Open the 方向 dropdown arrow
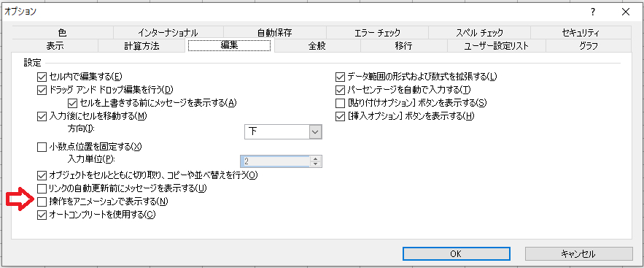This screenshot has width=644, height=268. coord(315,132)
